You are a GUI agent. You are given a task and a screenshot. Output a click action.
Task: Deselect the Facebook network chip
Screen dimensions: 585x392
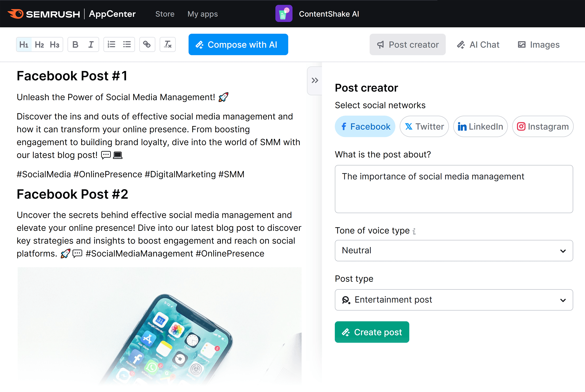pyautogui.click(x=365, y=127)
